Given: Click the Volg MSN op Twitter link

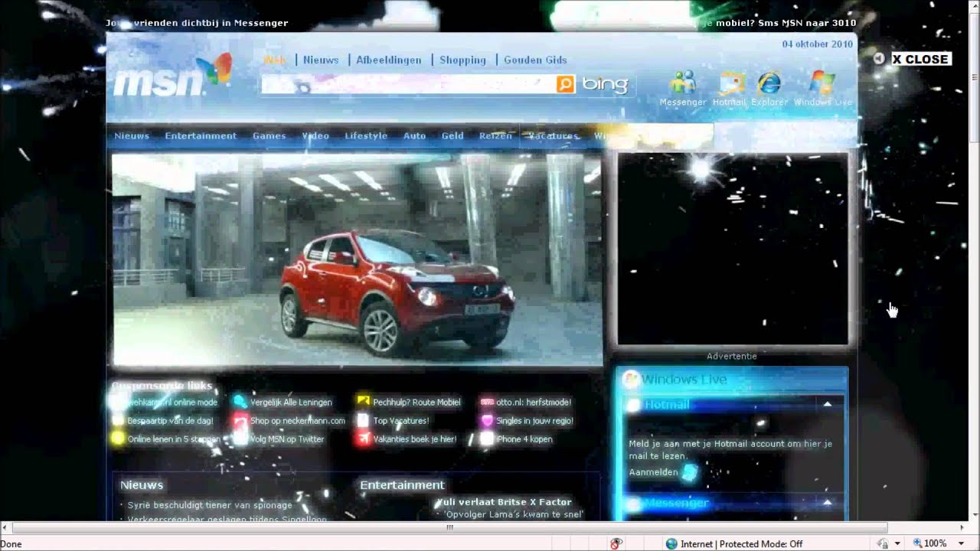Looking at the screenshot, I should (x=287, y=439).
